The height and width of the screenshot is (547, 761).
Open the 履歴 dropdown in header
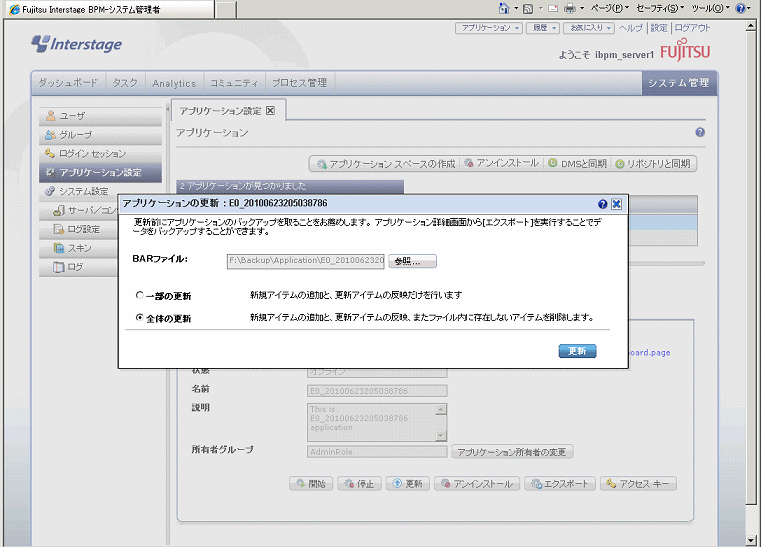543,28
